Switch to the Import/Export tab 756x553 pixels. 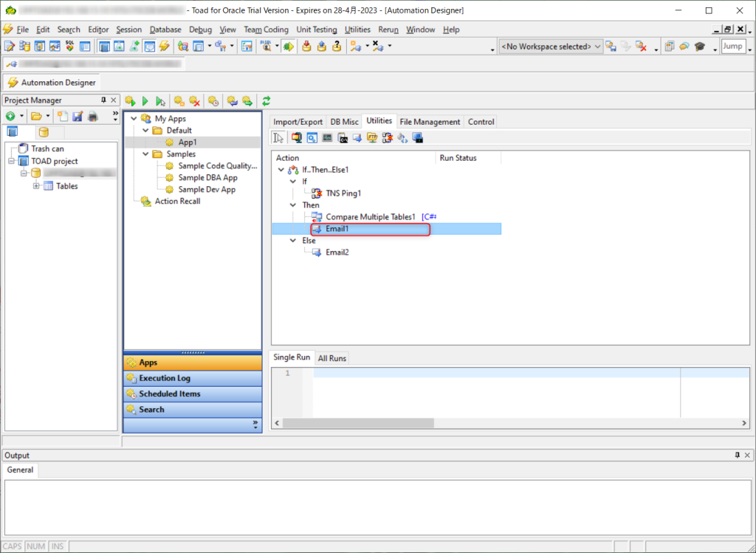[298, 122]
